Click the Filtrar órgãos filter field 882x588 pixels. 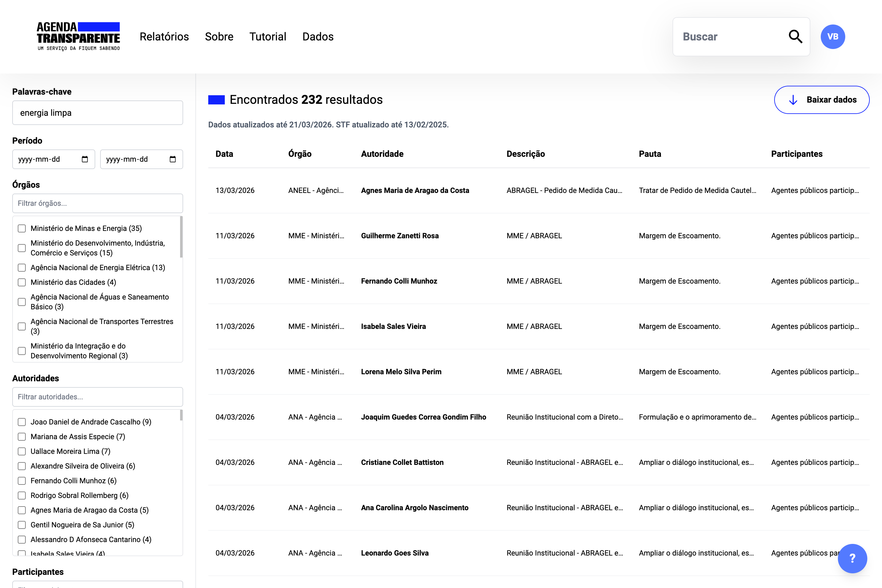coord(97,203)
